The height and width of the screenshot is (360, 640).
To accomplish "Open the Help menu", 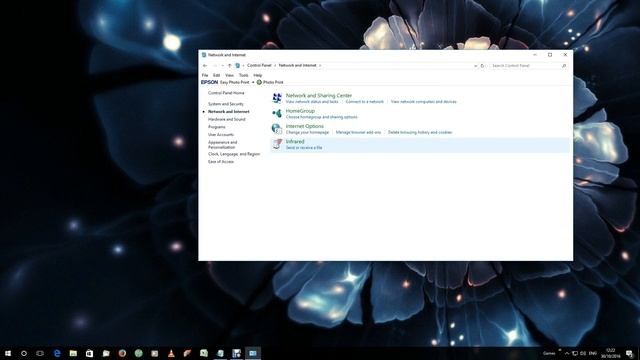I will [258, 75].
